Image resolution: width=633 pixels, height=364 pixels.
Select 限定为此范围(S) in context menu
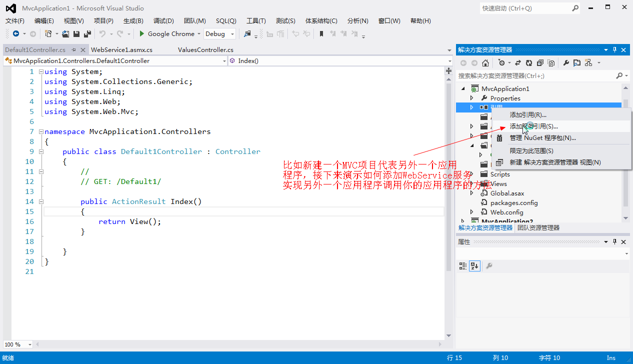561,151
